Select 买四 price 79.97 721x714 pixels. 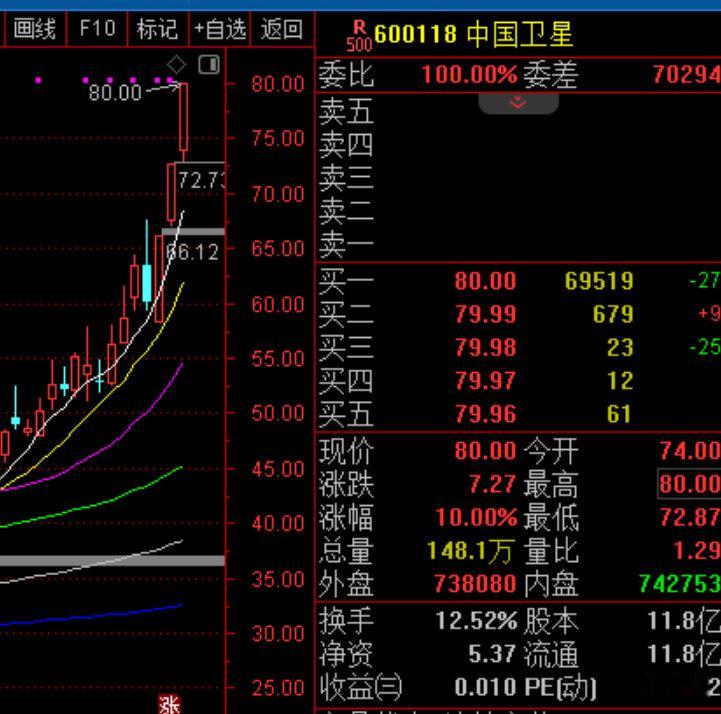click(485, 381)
